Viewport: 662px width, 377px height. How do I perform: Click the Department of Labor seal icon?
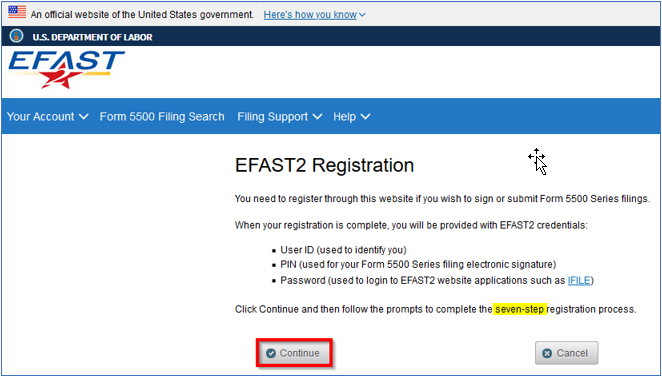coord(16,36)
